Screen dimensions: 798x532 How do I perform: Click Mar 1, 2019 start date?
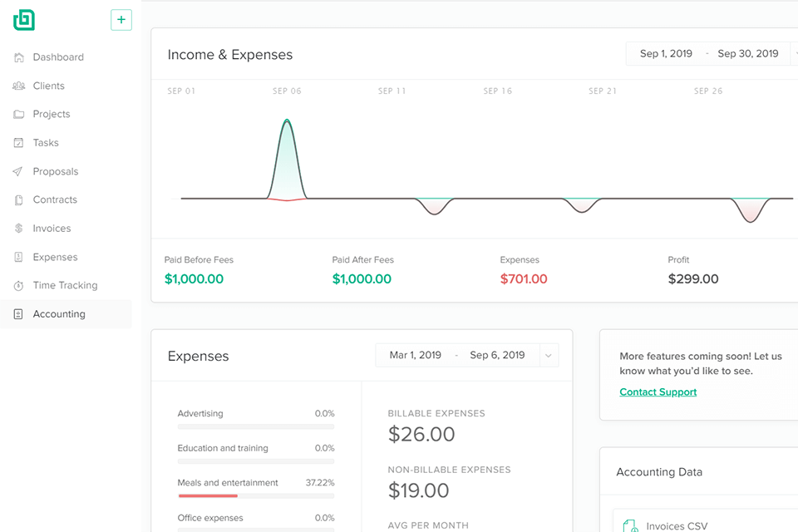pos(416,355)
